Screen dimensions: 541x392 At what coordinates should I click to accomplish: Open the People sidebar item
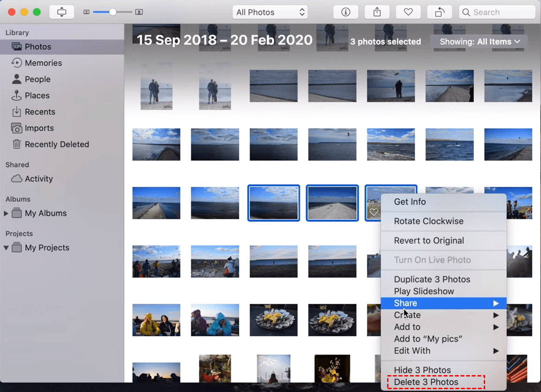pos(38,79)
